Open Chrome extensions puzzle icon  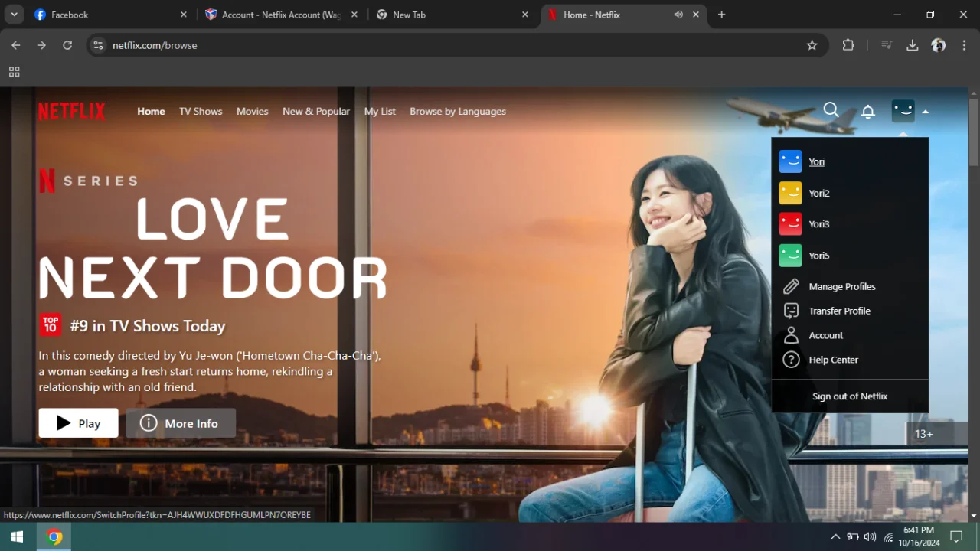click(848, 45)
